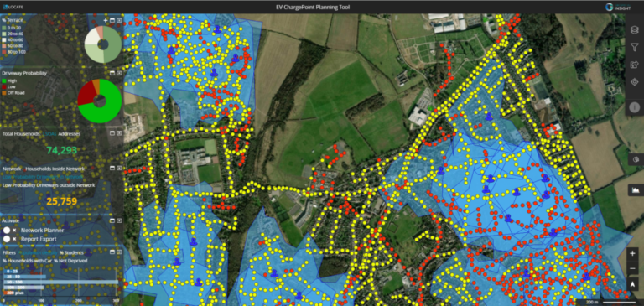This screenshot has height=306, width=644.
Task: Collapse the % Terrace panel
Action: [x=112, y=20]
